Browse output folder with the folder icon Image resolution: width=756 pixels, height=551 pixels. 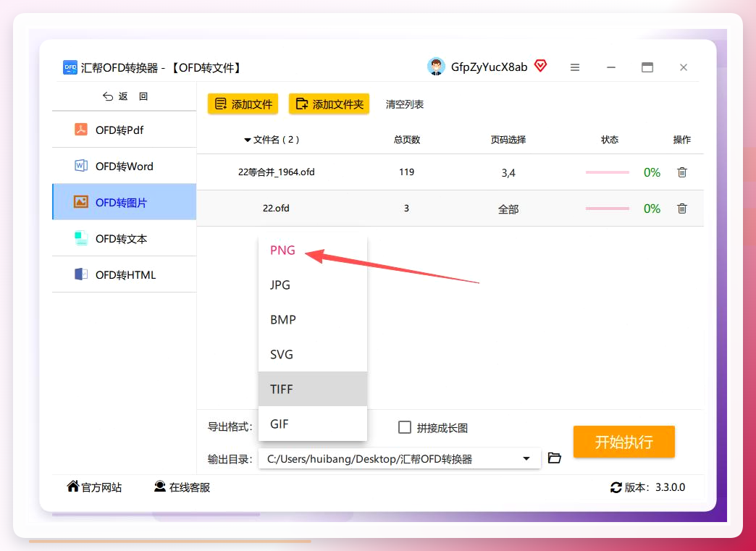(x=555, y=458)
